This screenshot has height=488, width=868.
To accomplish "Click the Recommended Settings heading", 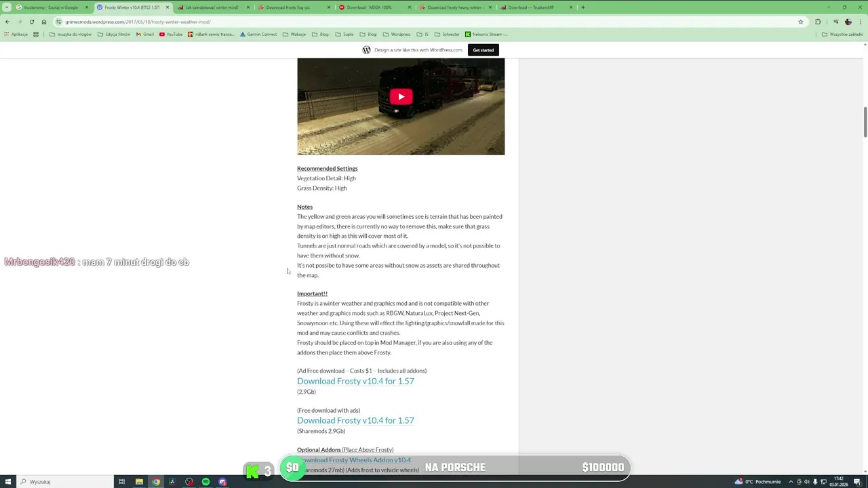I will (x=327, y=168).
